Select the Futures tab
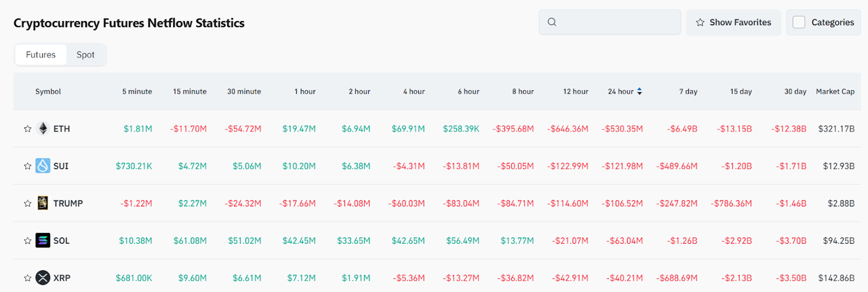 (x=41, y=55)
